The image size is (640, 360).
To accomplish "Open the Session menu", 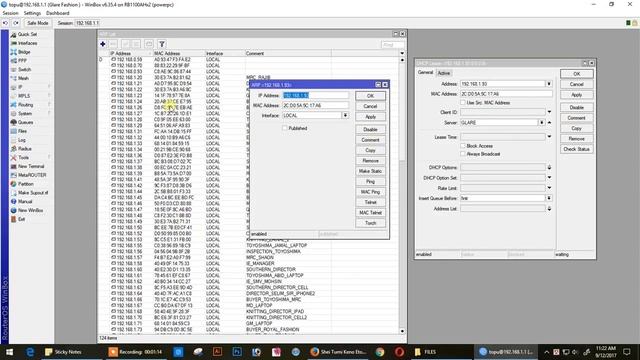I will coord(11,13).
